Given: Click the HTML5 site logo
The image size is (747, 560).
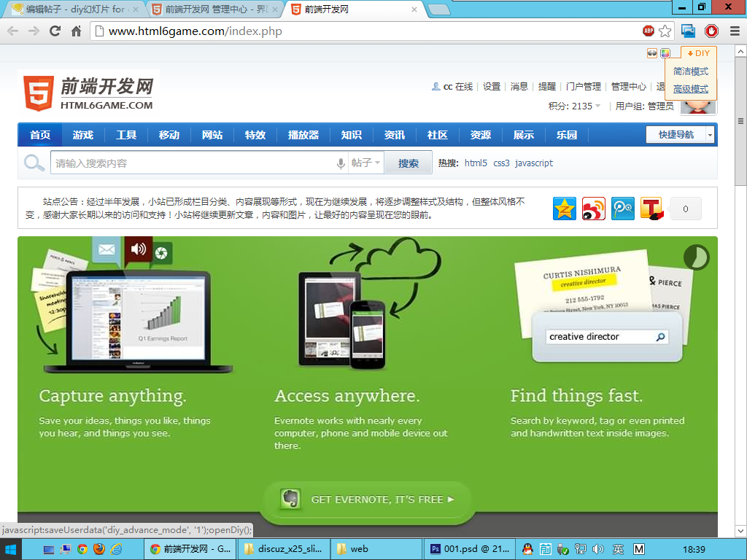Looking at the screenshot, I should coord(88,93).
